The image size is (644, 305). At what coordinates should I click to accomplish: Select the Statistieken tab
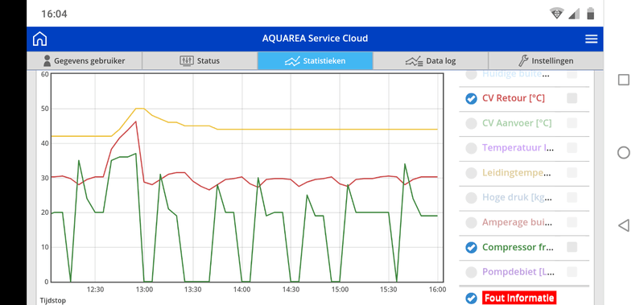(315, 60)
